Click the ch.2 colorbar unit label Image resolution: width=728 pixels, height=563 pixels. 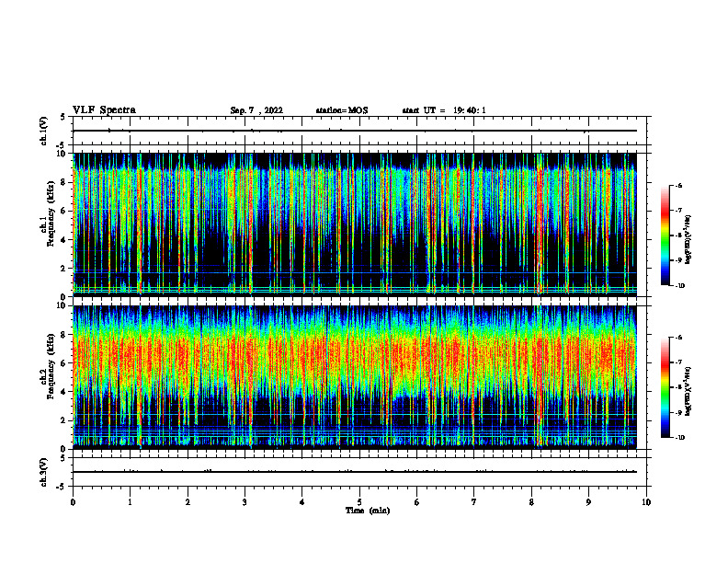pyautogui.click(x=688, y=391)
